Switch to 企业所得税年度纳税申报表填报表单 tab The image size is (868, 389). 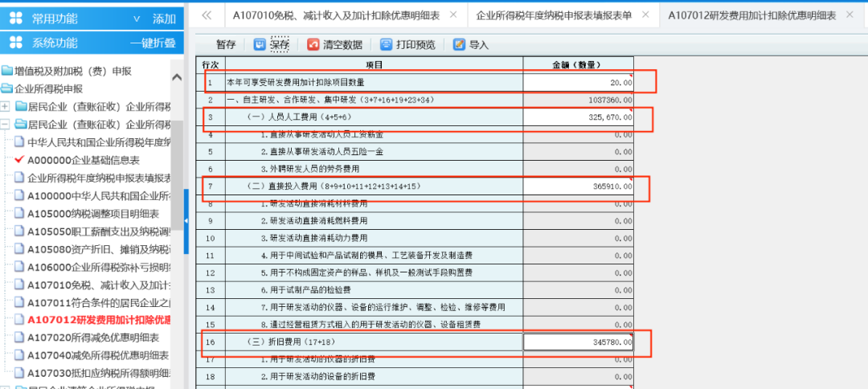(554, 15)
